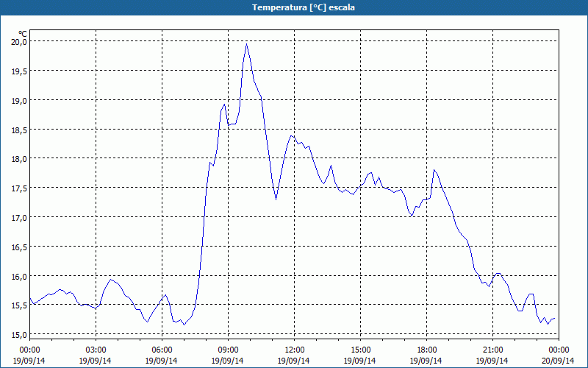The height and width of the screenshot is (368, 588).
Task: Select the 15,0 y-axis label
Action: (x=19, y=335)
